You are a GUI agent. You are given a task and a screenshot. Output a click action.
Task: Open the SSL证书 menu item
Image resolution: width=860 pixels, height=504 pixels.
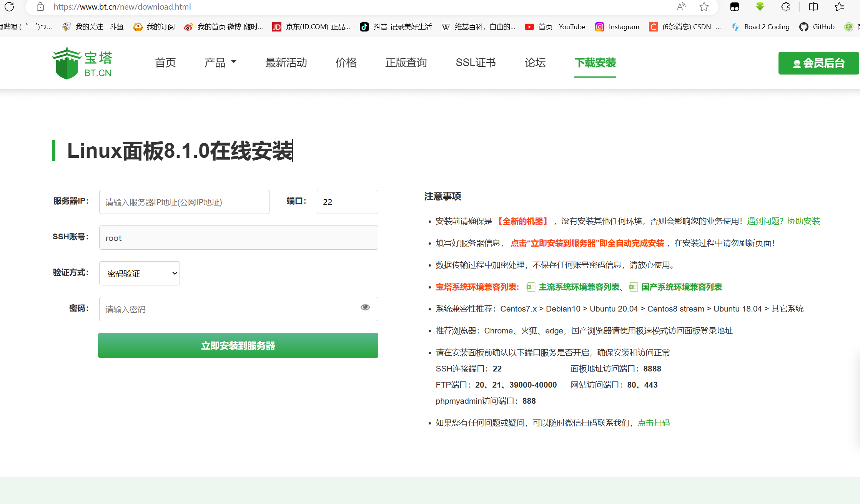476,63
